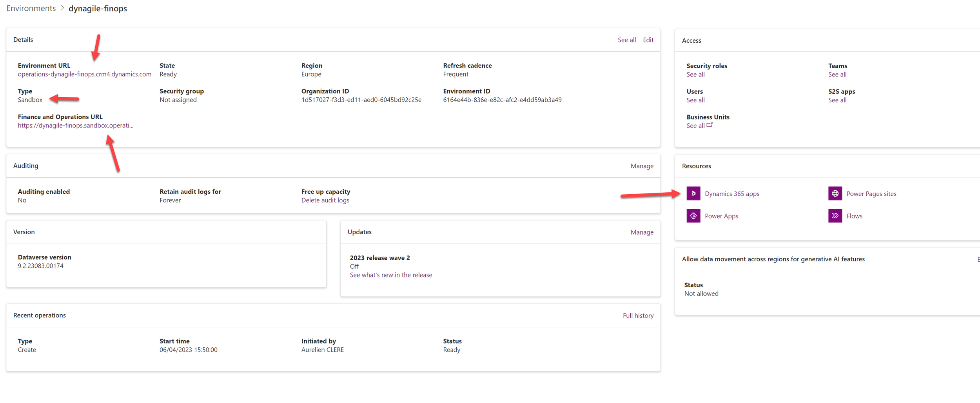Click the Forever retain audit logs value
This screenshot has width=980, height=403.
tap(170, 200)
